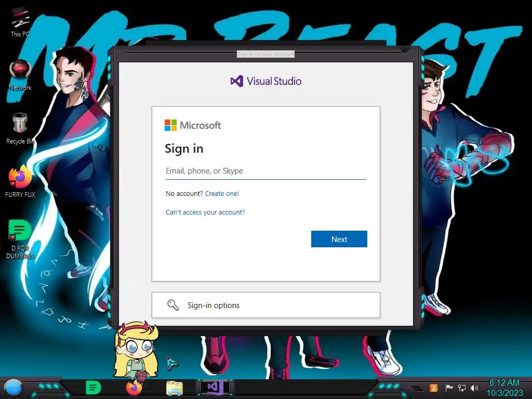The image size is (532, 399).
Task: Click the Visual Studio logo in dialog
Action: (x=265, y=81)
